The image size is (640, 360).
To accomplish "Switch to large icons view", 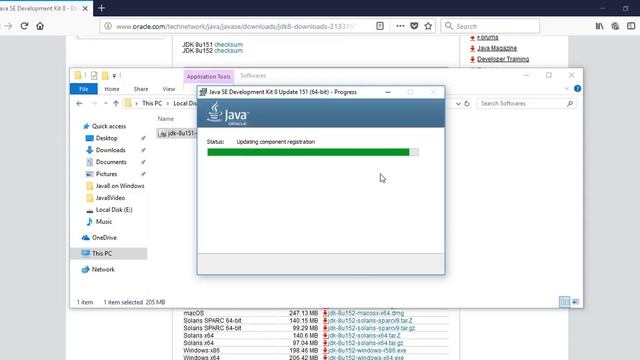I will (x=576, y=302).
